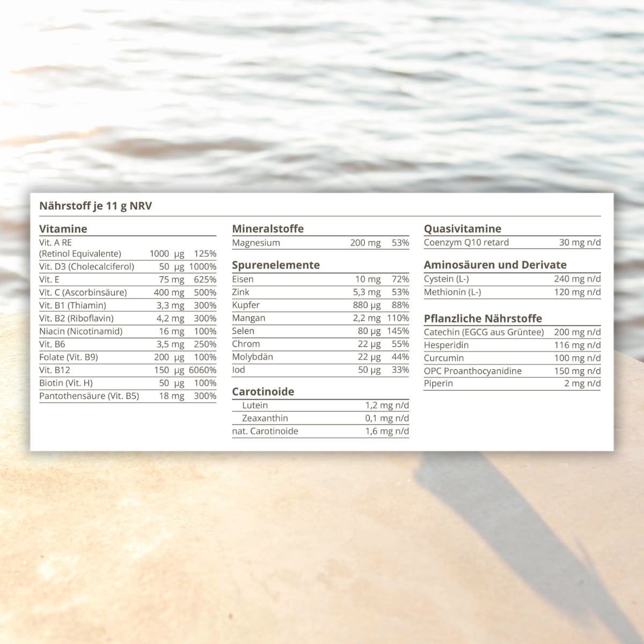
Task: Click the 'Folate (Vit. B9)' label
Action: point(69,357)
